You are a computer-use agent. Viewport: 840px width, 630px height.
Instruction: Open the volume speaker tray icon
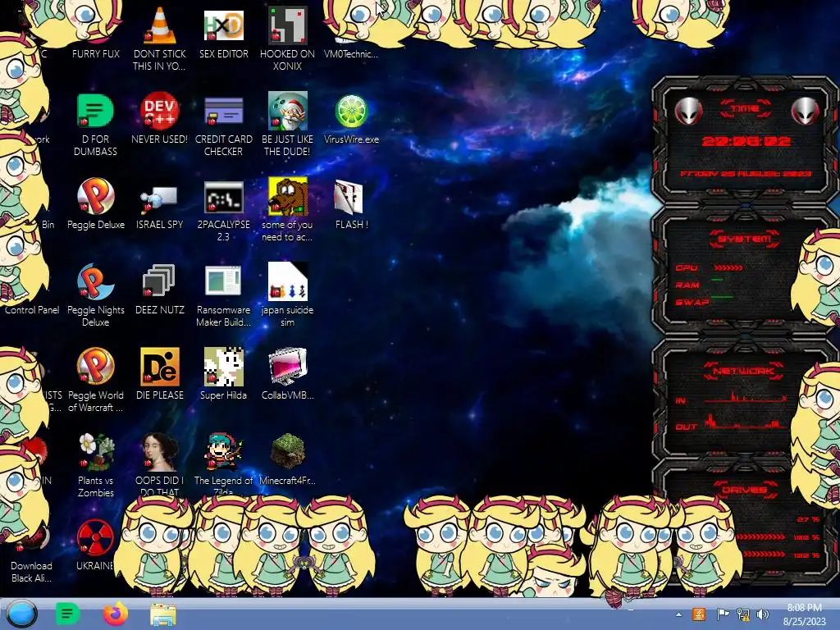pyautogui.click(x=763, y=614)
